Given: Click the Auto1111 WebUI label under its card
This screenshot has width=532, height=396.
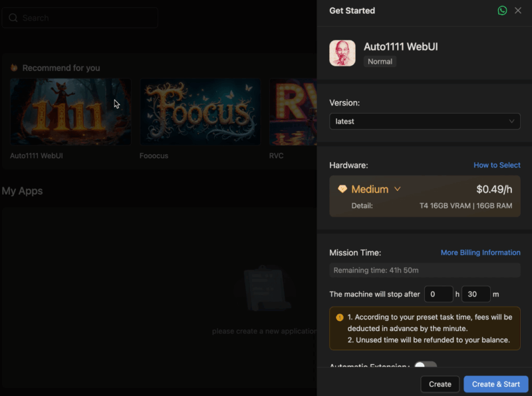Looking at the screenshot, I should click(x=37, y=155).
